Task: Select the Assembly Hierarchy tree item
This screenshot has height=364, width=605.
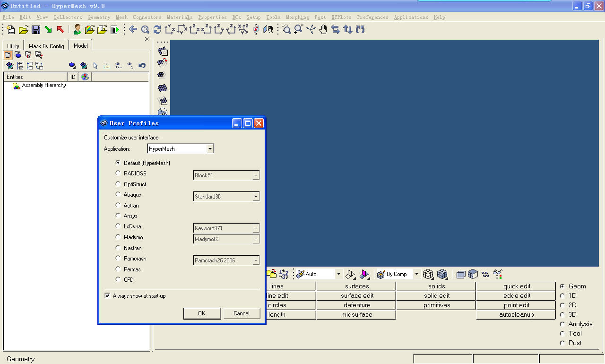Action: click(x=44, y=86)
